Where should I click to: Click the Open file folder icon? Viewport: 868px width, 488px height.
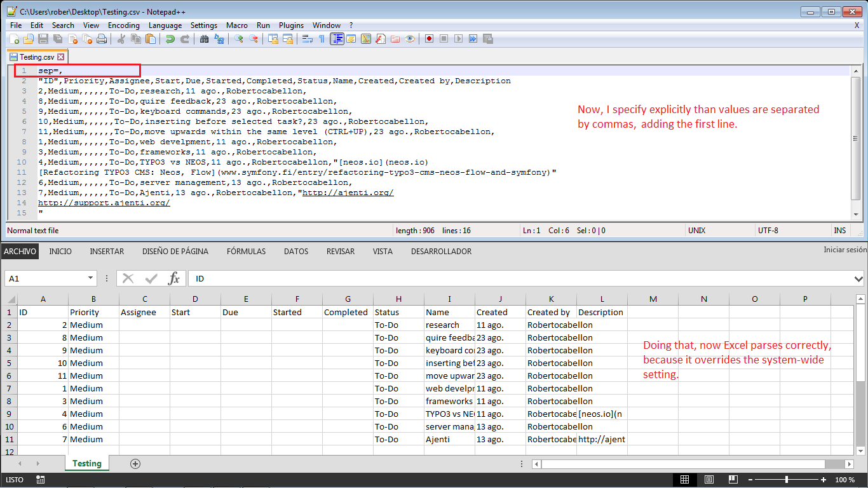[29, 39]
